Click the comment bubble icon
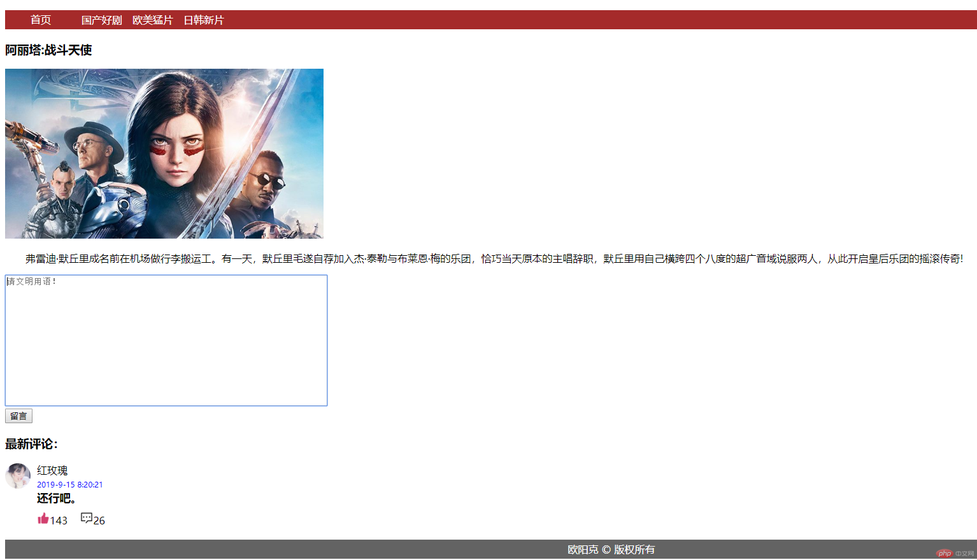This screenshot has height=560, width=977. pos(87,518)
